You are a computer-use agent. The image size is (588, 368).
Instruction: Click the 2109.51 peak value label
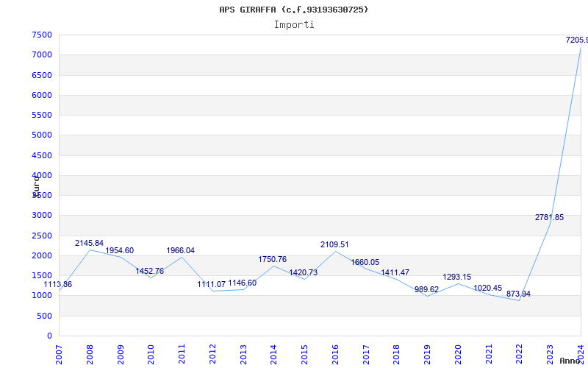tap(334, 244)
